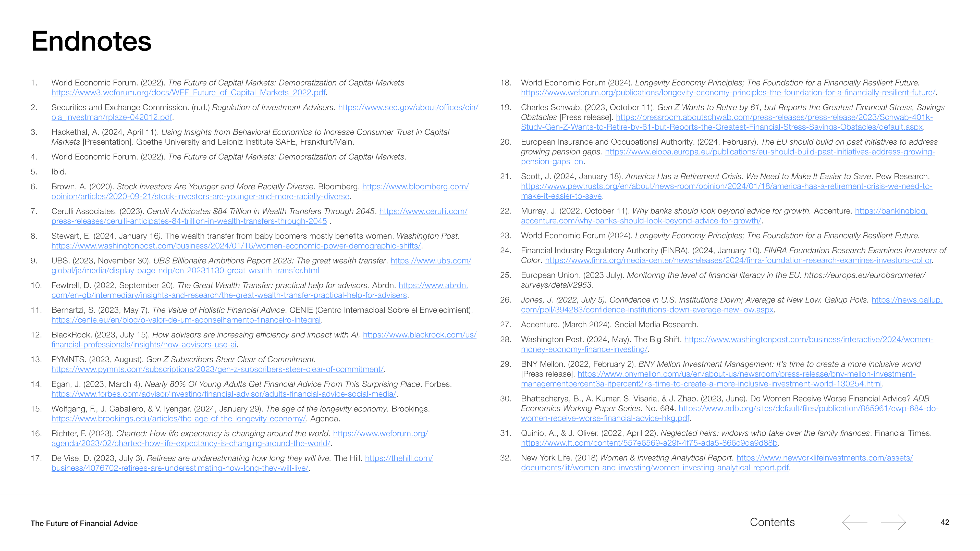980x551 pixels.
Task: Open the WEF Future of Capital Markets PDF link
Action: pyautogui.click(x=188, y=93)
